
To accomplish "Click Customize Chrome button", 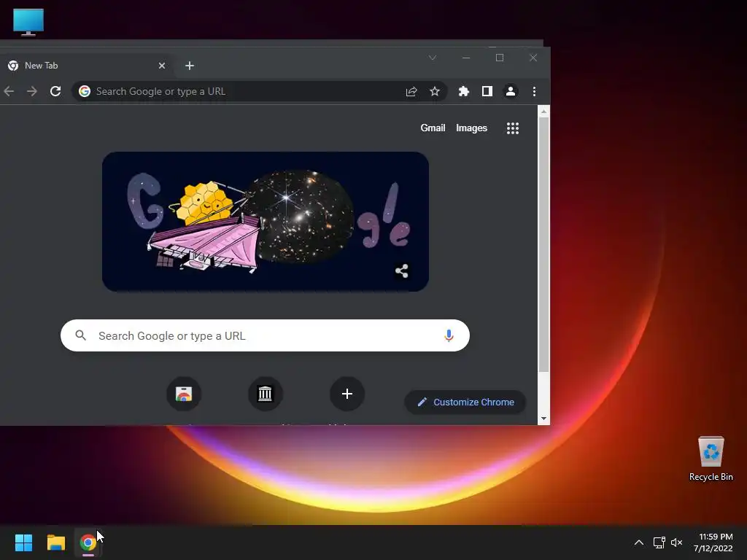I will tap(465, 402).
